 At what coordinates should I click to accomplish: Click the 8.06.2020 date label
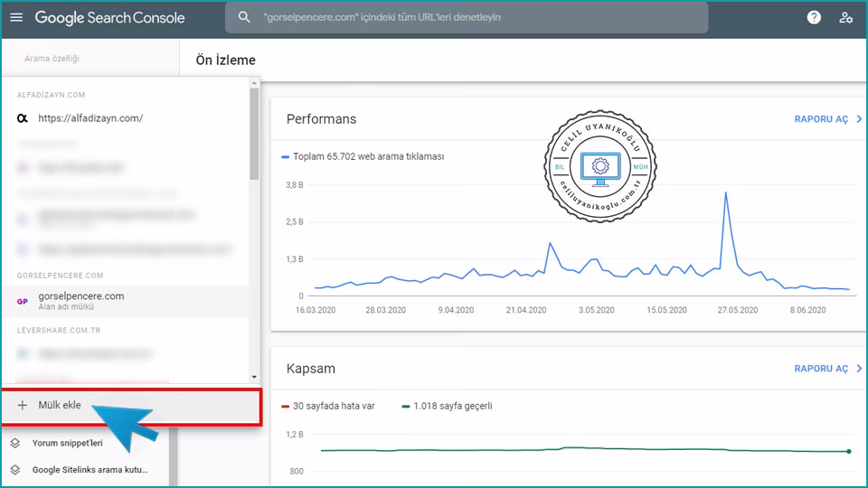[x=807, y=310]
